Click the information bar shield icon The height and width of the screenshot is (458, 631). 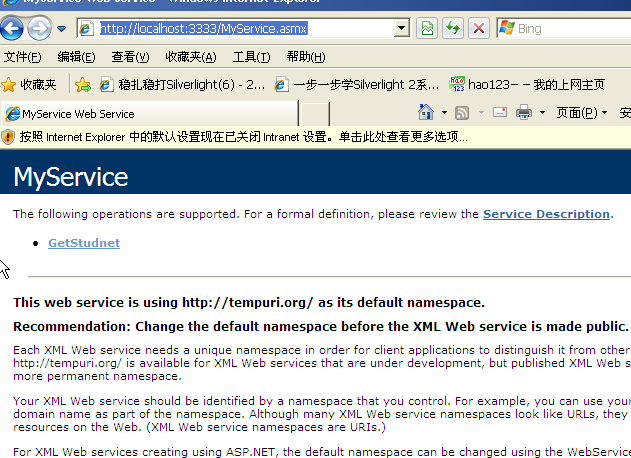[8, 137]
